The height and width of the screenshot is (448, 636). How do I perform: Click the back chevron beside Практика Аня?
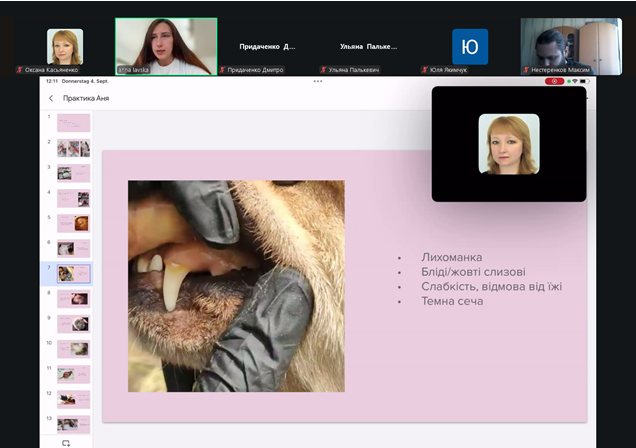pos(51,99)
